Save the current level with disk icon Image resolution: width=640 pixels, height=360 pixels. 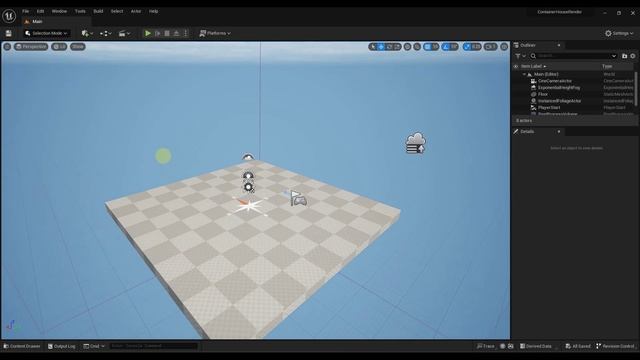(x=9, y=33)
